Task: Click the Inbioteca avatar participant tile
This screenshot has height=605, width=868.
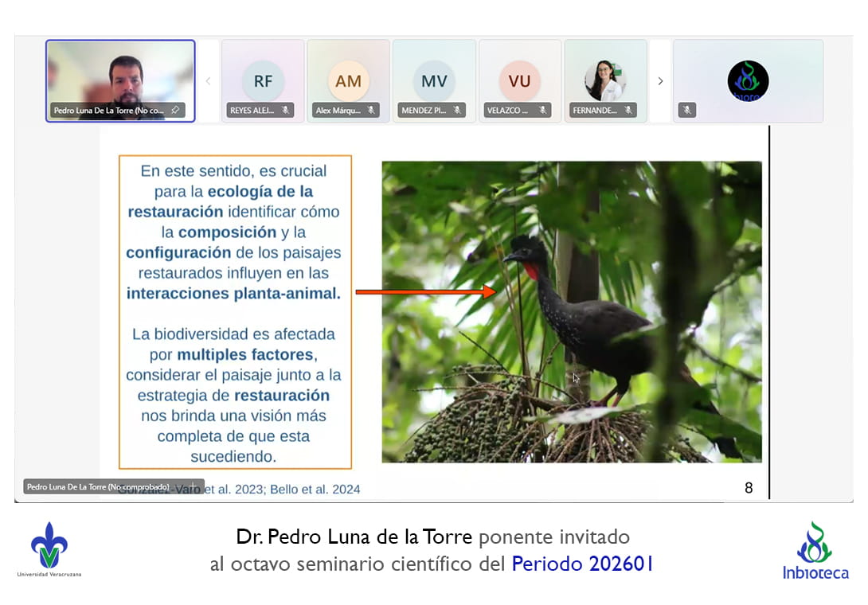Action: (x=748, y=80)
